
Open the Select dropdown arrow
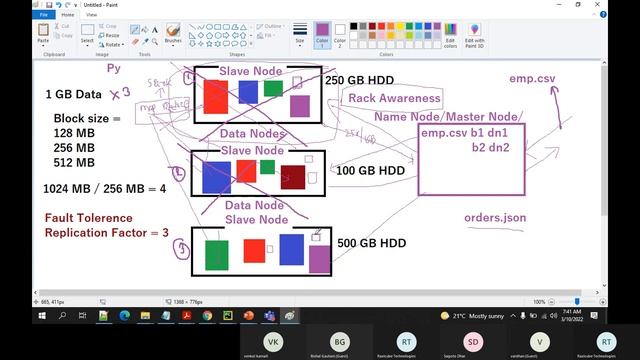tap(87, 46)
